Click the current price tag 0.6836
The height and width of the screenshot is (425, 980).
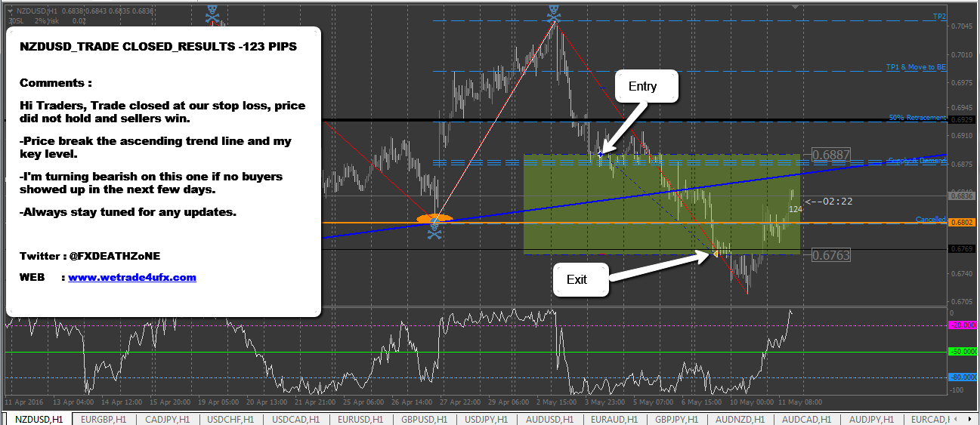(x=962, y=196)
